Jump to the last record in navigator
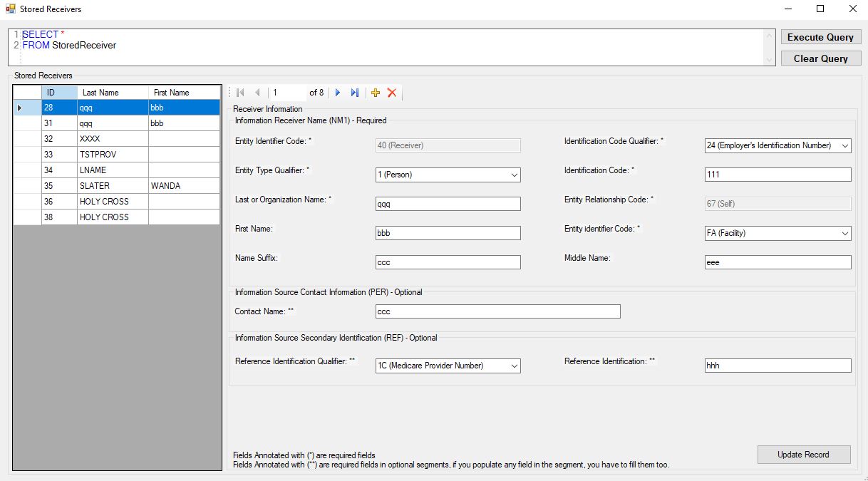 [x=354, y=93]
